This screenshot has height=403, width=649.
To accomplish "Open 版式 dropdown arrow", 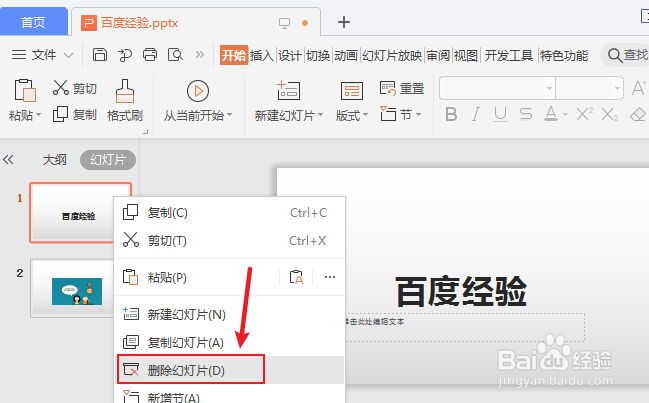I will (365, 115).
